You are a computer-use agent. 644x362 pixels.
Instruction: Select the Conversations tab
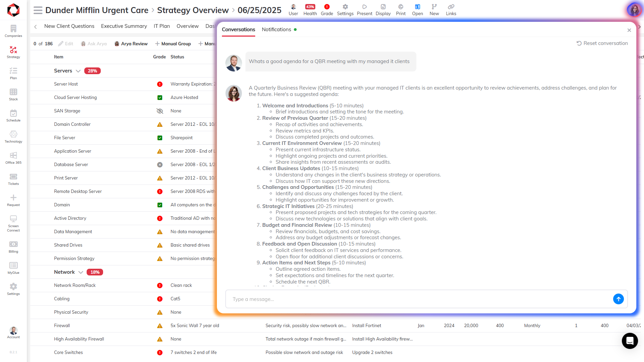point(238,30)
